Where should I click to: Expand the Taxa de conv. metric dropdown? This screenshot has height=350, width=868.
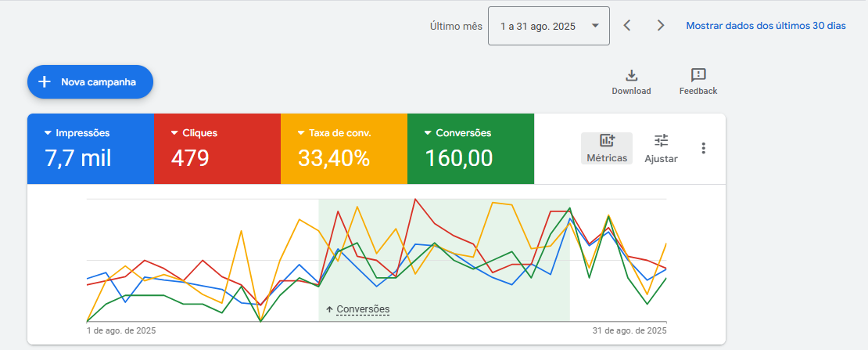tap(302, 133)
